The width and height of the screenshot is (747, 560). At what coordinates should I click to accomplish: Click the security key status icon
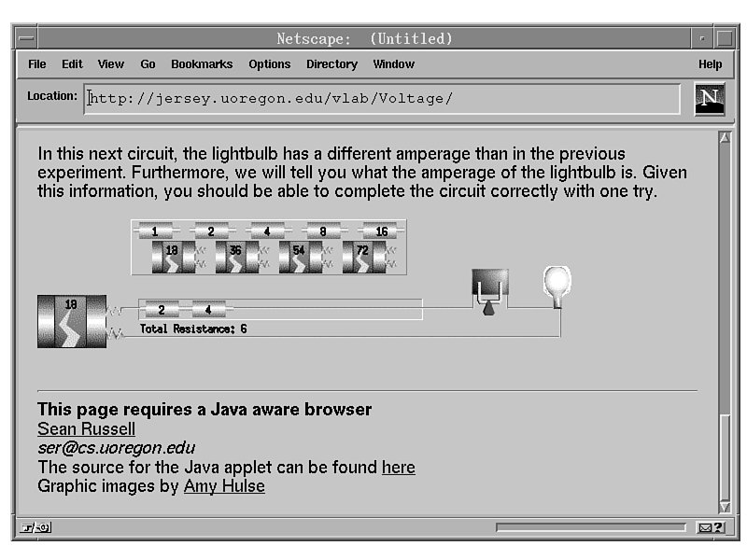[35, 527]
